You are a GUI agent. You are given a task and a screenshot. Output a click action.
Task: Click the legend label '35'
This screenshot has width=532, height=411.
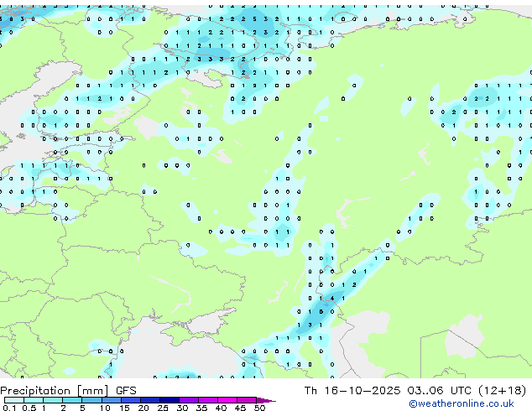pyautogui.click(x=201, y=408)
